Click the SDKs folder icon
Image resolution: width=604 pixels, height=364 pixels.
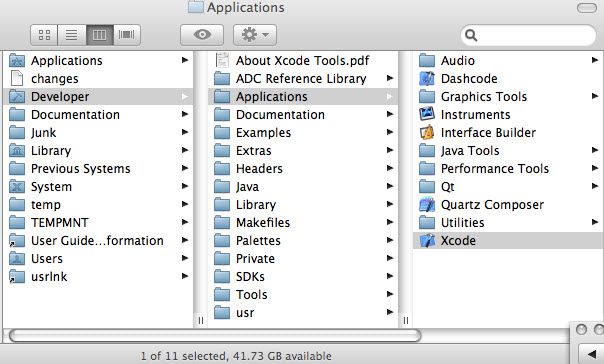tap(222, 277)
